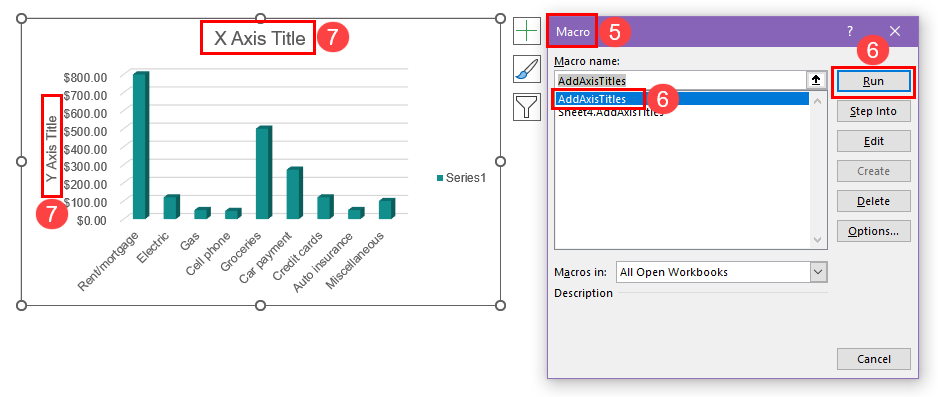Click the Macro name input field
Screen dimensions: 938x397
[681, 80]
